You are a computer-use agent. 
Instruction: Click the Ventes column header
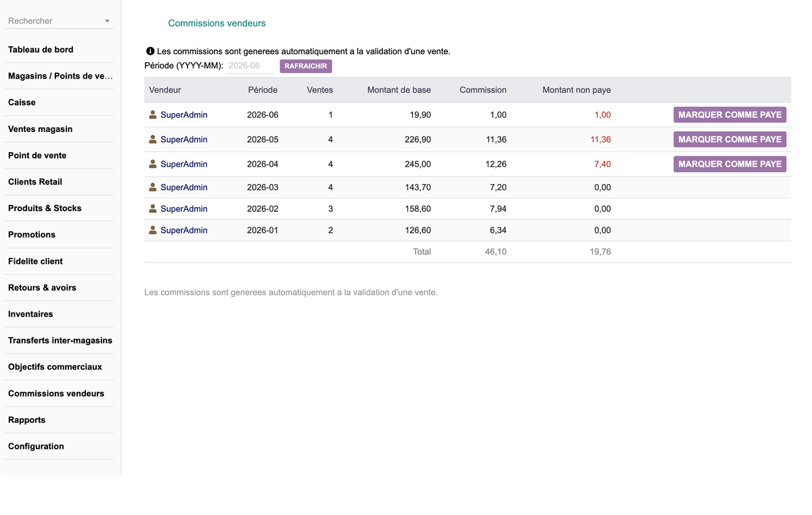[320, 89]
